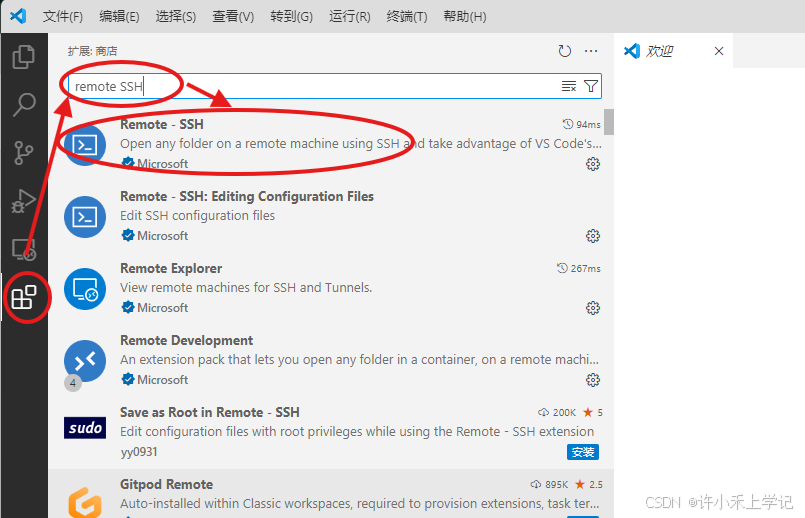805x518 pixels.
Task: Open manage gear for Remote - SSH extension
Action: pos(593,164)
